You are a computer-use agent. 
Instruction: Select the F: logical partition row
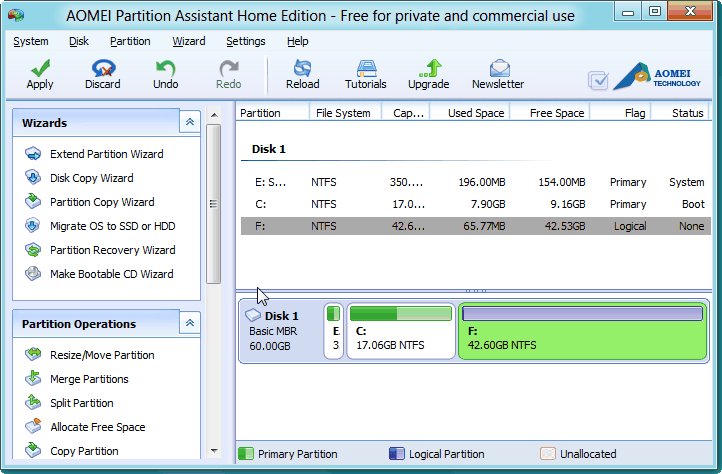coord(476,226)
